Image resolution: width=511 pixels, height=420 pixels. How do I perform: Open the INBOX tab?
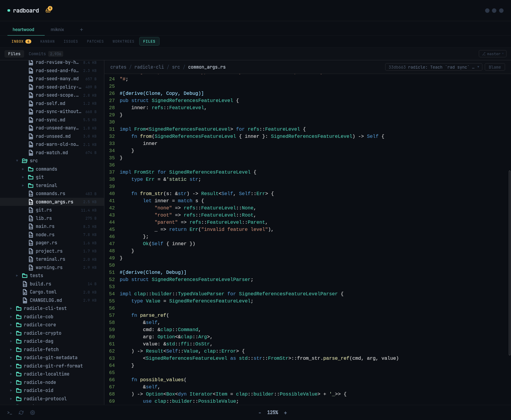point(21,41)
